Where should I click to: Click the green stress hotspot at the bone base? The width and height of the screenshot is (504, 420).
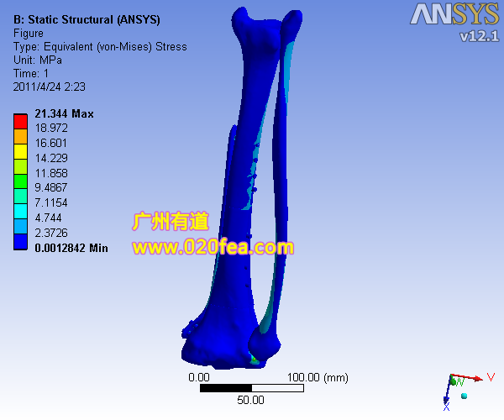click(x=254, y=360)
